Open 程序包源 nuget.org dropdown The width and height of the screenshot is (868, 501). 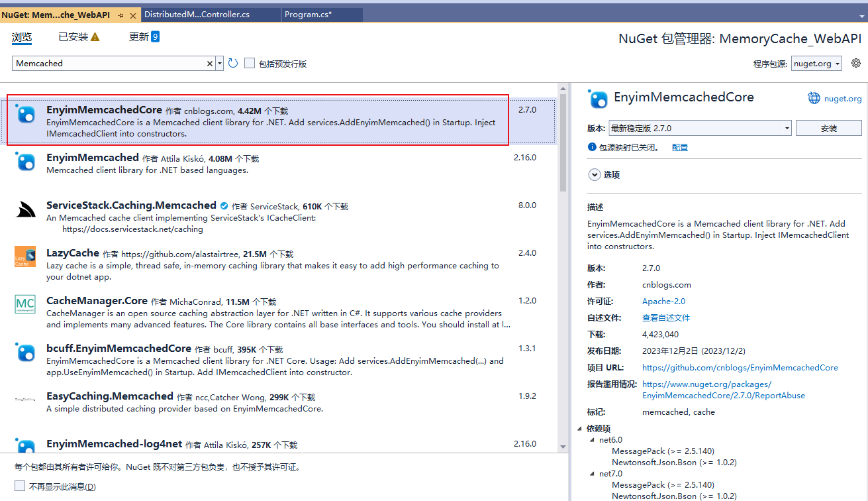coord(816,64)
